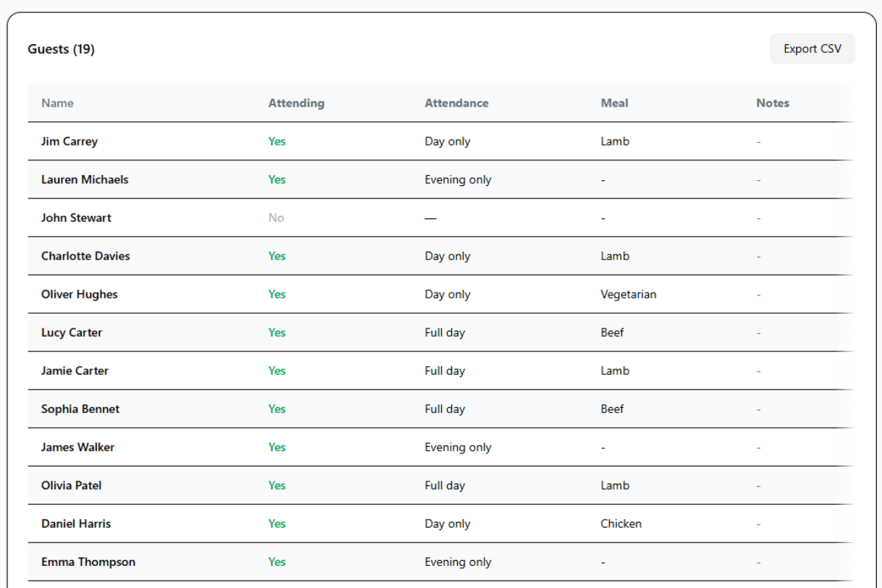Click Oliver Hughes' Vegetarian meal cell
Screen dimensions: 882x588
coord(628,294)
